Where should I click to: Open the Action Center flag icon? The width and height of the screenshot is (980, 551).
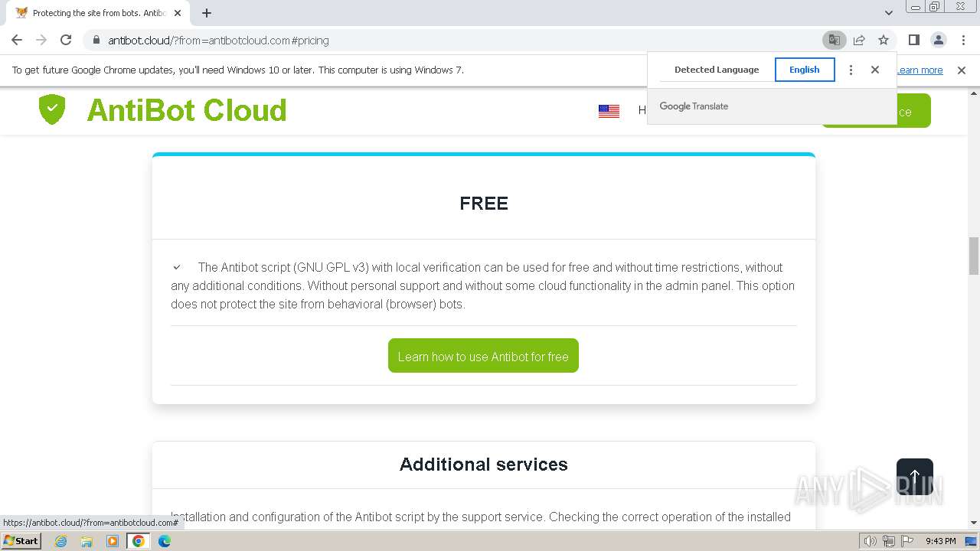[x=907, y=541]
